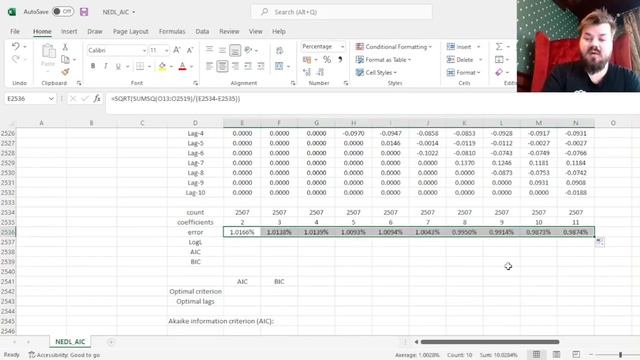640x360 pixels.
Task: Click the Decrease Decimal icon
Action: (x=320, y=72)
